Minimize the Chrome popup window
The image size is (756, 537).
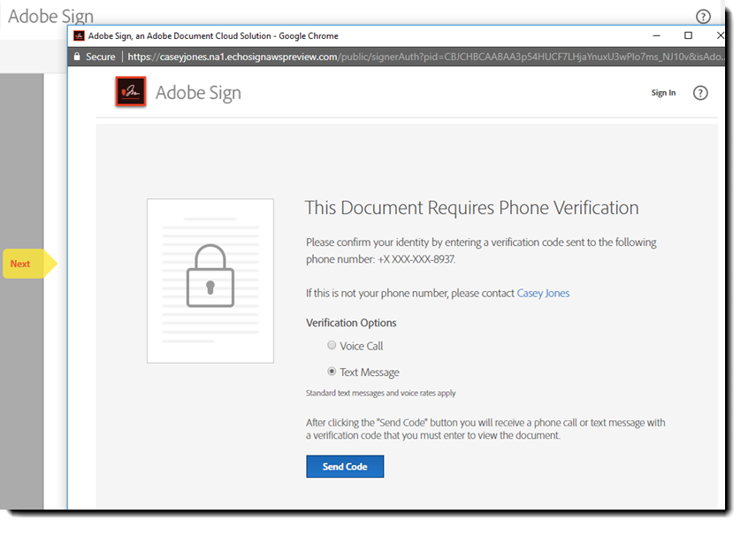click(x=657, y=35)
